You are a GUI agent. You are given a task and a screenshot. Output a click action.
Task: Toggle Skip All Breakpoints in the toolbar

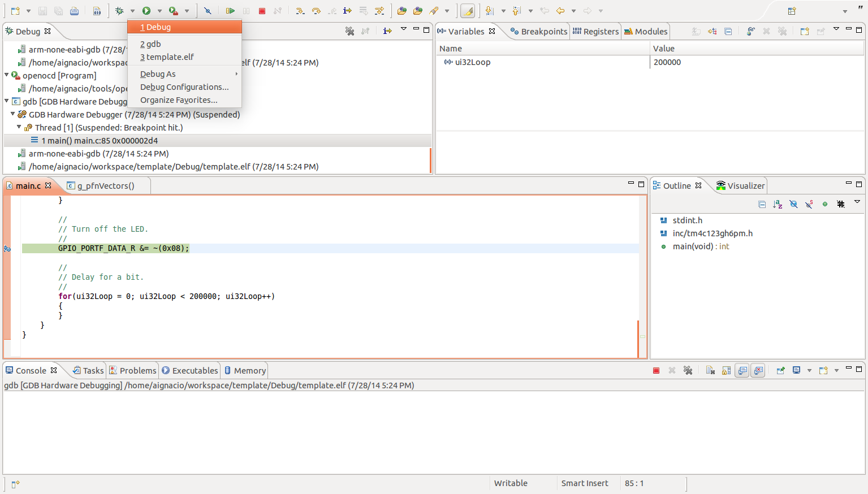point(208,10)
